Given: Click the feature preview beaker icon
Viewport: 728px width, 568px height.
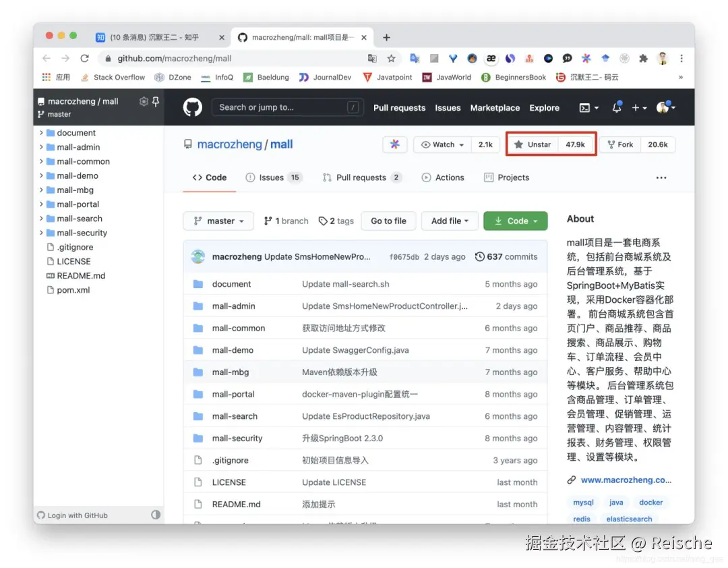Looking at the screenshot, I should [x=395, y=144].
